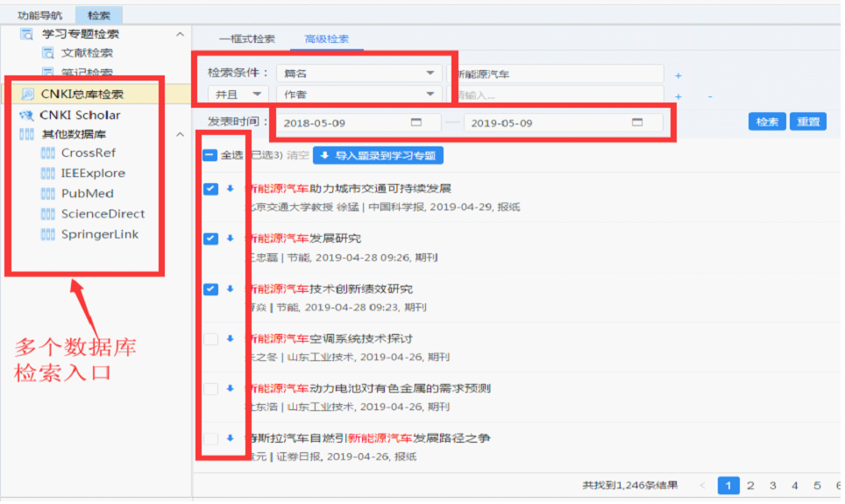Check the 新能源汽车空调系统技术探讨 checkbox
The height and width of the screenshot is (504, 845).
[210, 339]
